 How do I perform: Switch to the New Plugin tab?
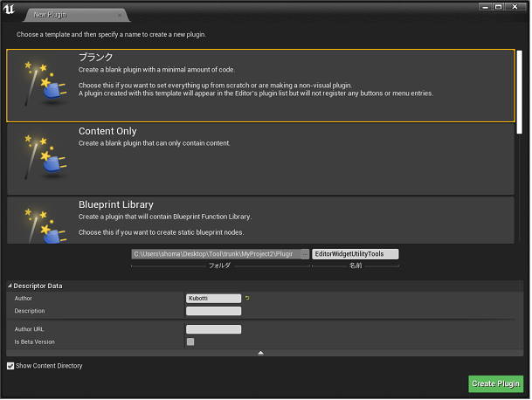coord(77,15)
